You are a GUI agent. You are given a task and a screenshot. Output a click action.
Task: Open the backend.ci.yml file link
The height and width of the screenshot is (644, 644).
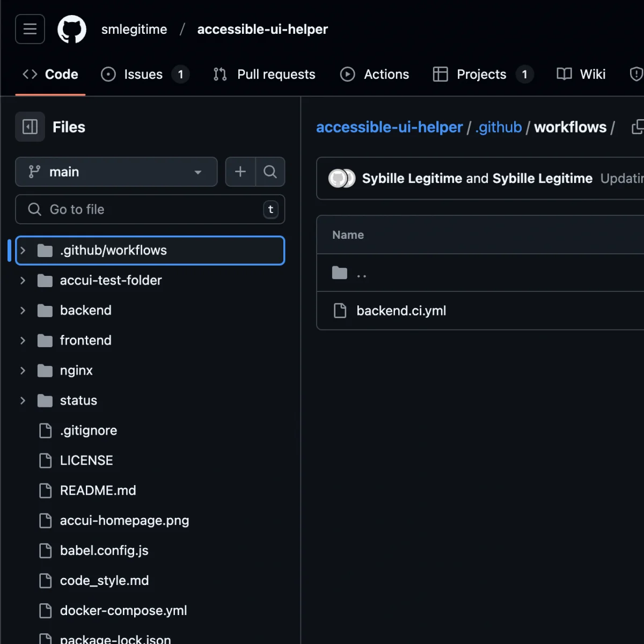click(x=401, y=311)
